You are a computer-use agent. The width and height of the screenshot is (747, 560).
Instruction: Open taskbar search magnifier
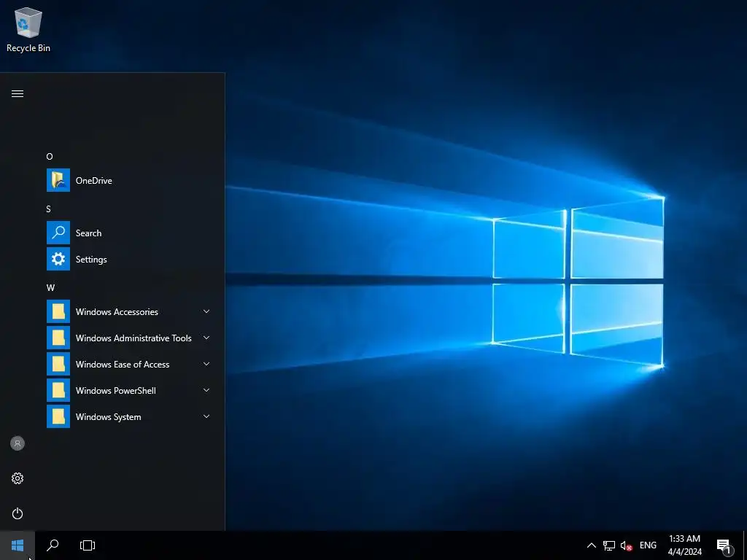pyautogui.click(x=53, y=545)
